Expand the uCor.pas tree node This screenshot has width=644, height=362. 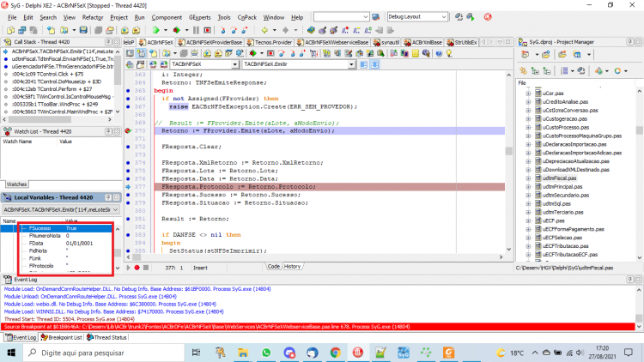[x=528, y=94]
